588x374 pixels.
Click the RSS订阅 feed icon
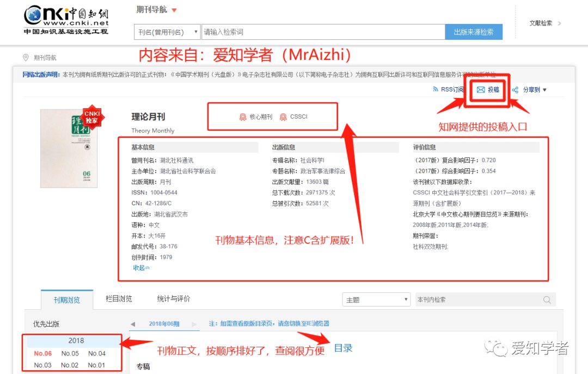pyautogui.click(x=436, y=89)
